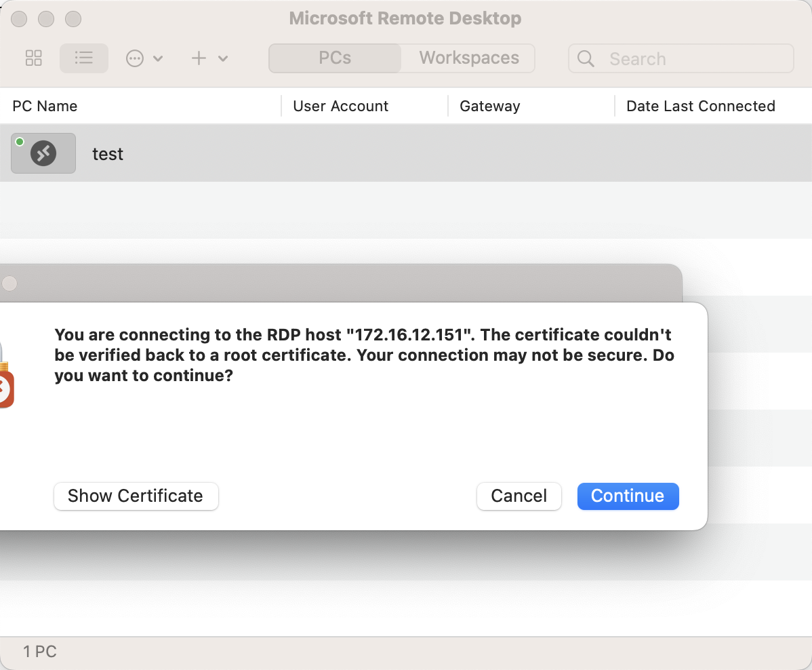Switch to list view layout
Image resolution: width=812 pixels, height=670 pixels.
(x=84, y=58)
